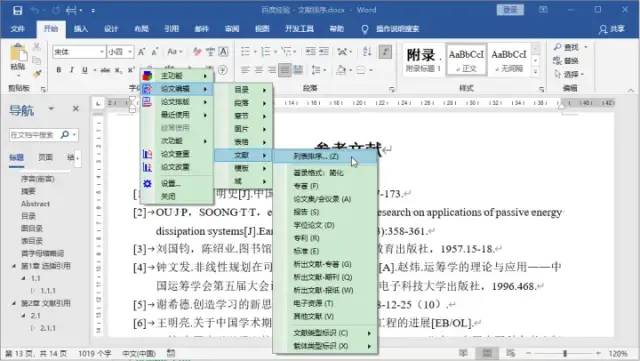
Task: Click the 共享 share button
Action: coord(612,29)
